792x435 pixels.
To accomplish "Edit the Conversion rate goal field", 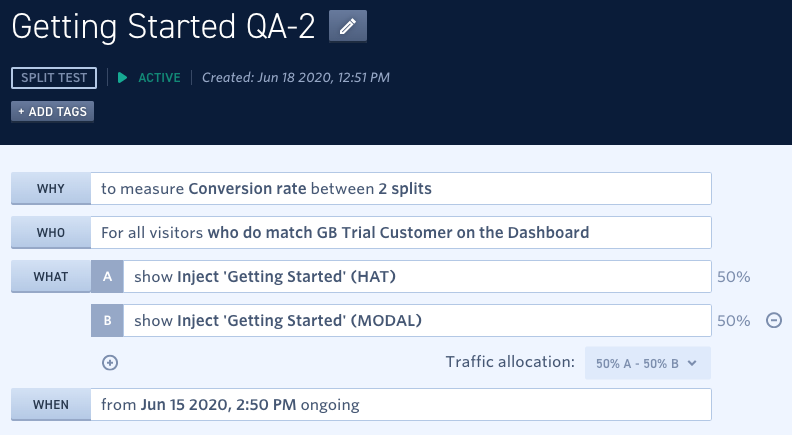I will click(401, 188).
